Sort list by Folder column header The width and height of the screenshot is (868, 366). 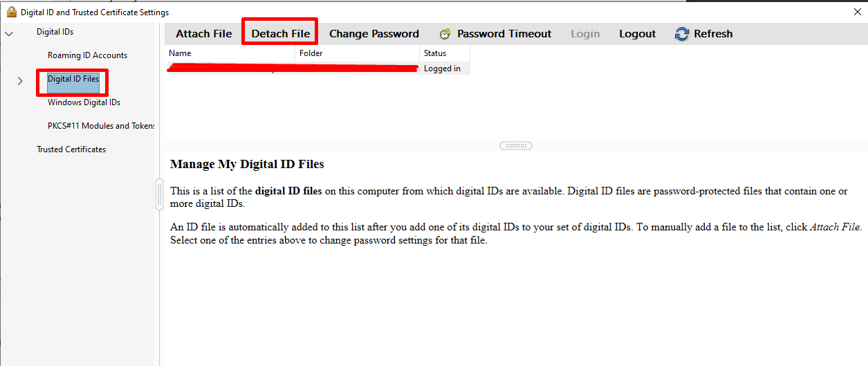pyautogui.click(x=311, y=53)
